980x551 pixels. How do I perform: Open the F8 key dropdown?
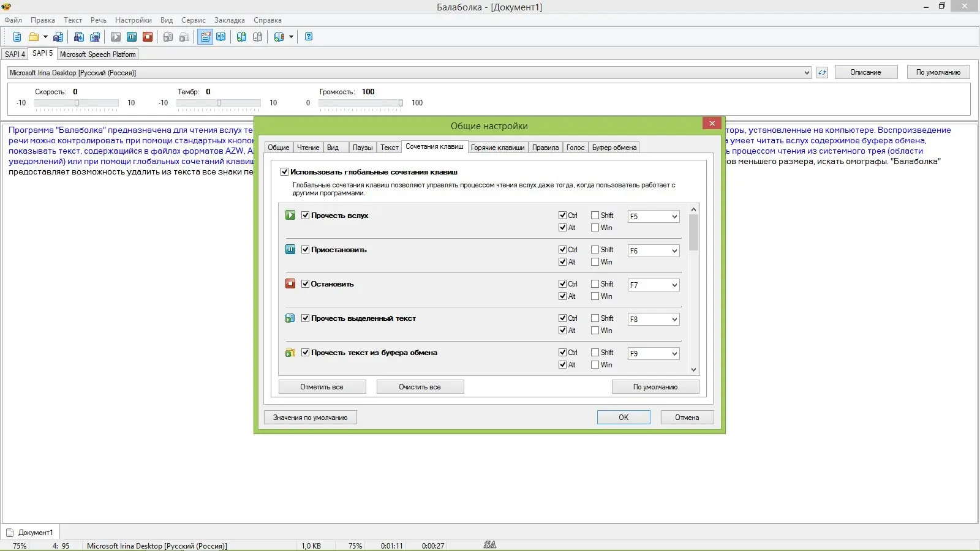pos(654,319)
